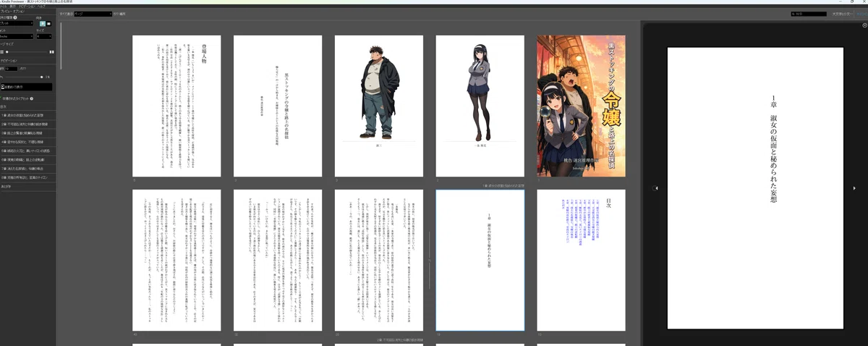Select the man in coat illustration thumbnail
The width and height of the screenshot is (868, 346).
379,106
